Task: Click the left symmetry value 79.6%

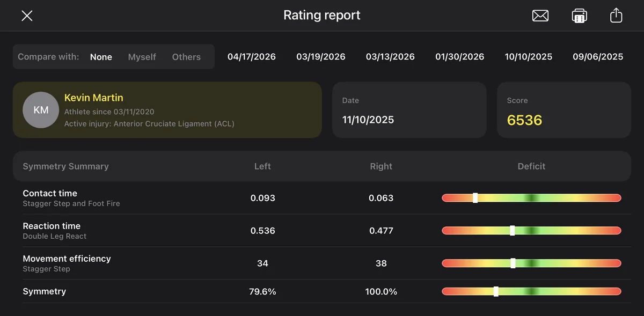Action: (x=263, y=291)
